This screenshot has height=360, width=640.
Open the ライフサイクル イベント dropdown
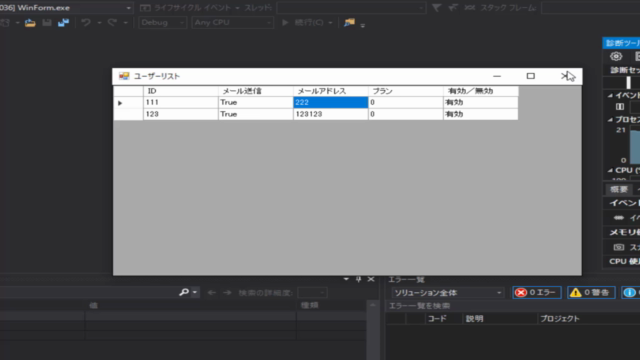(x=190, y=8)
